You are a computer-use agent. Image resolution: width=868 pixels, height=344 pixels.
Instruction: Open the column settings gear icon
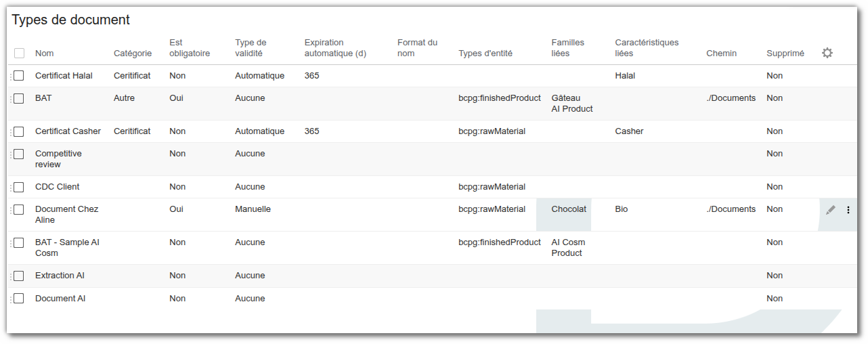827,53
